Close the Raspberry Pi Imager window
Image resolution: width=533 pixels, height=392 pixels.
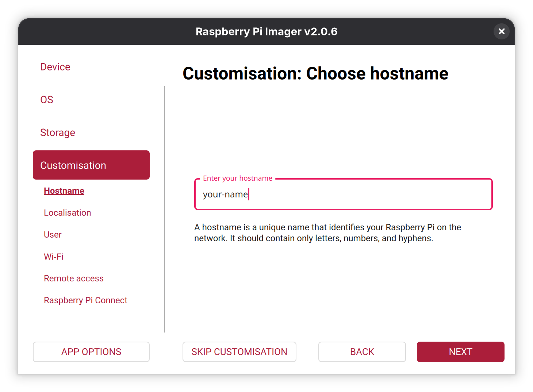[501, 31]
